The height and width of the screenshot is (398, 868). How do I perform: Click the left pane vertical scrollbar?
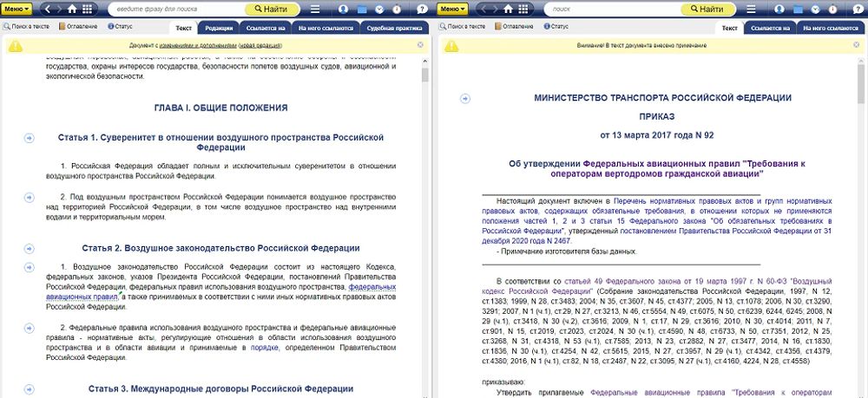tap(425, 217)
